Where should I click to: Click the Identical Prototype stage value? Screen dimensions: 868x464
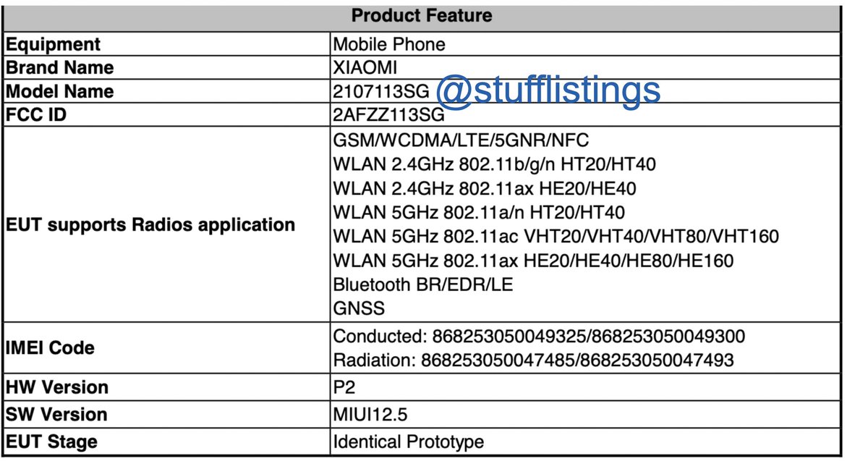tap(409, 442)
